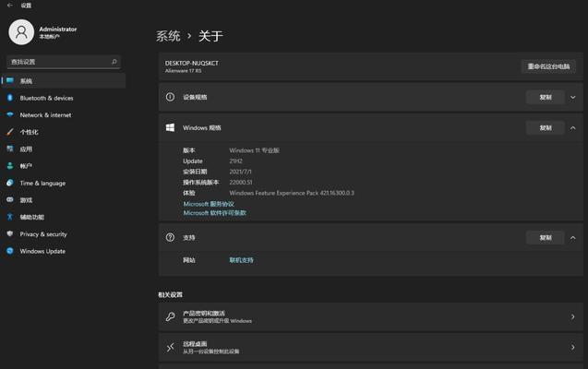
Task: Click the 支持 question mark icon
Action: pyautogui.click(x=170, y=237)
